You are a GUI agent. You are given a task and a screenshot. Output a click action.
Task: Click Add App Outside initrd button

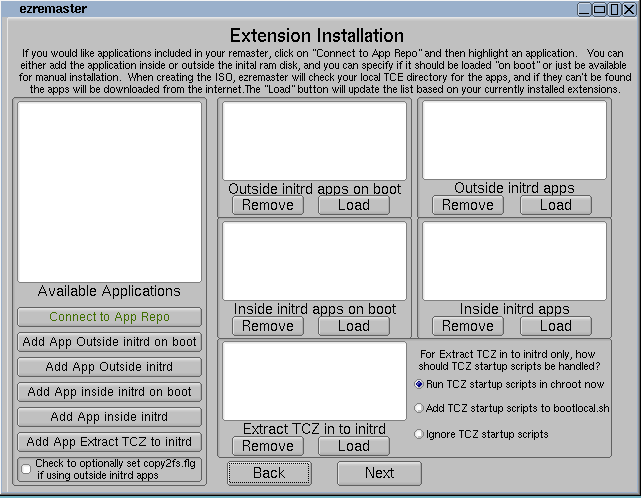tap(110, 367)
